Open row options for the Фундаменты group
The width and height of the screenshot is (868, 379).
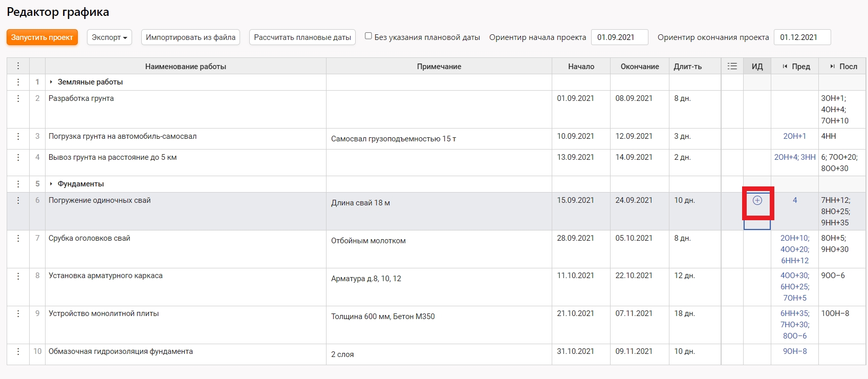pyautogui.click(x=18, y=184)
